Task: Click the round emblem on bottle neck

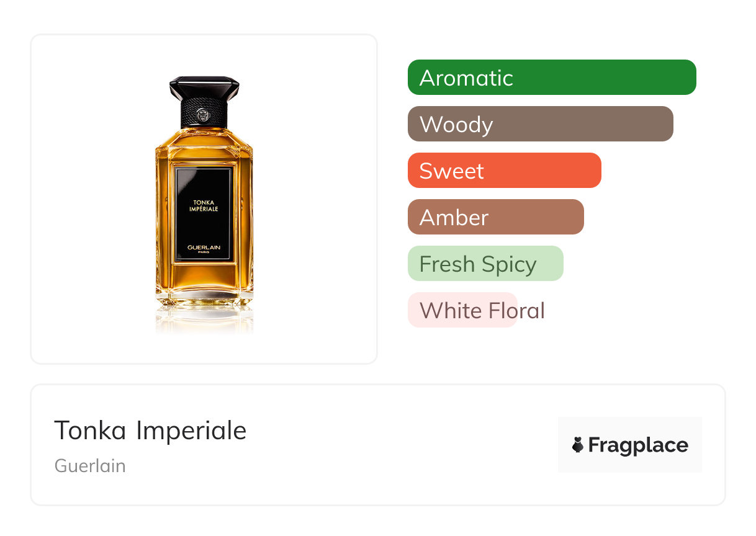Action: (204, 115)
